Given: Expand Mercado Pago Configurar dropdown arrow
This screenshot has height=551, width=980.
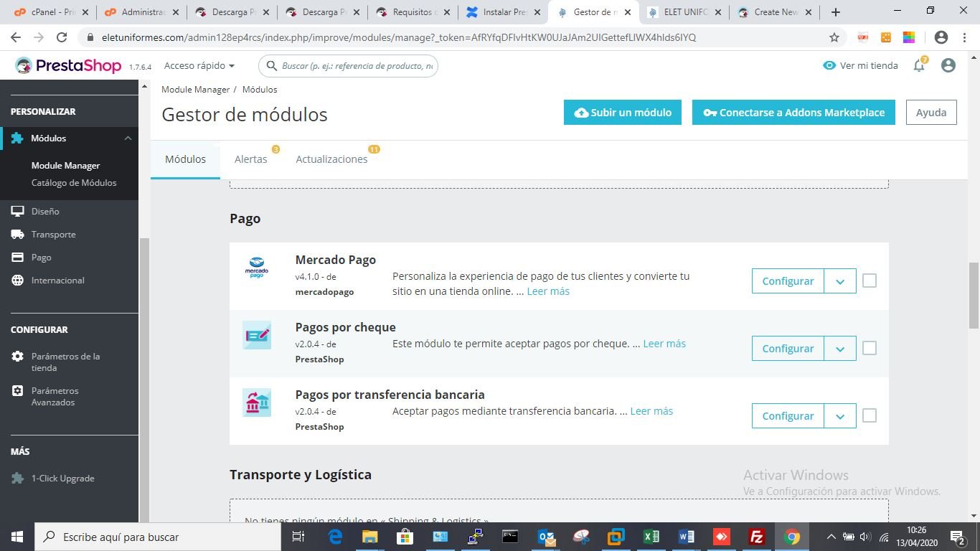Looking at the screenshot, I should (x=840, y=281).
